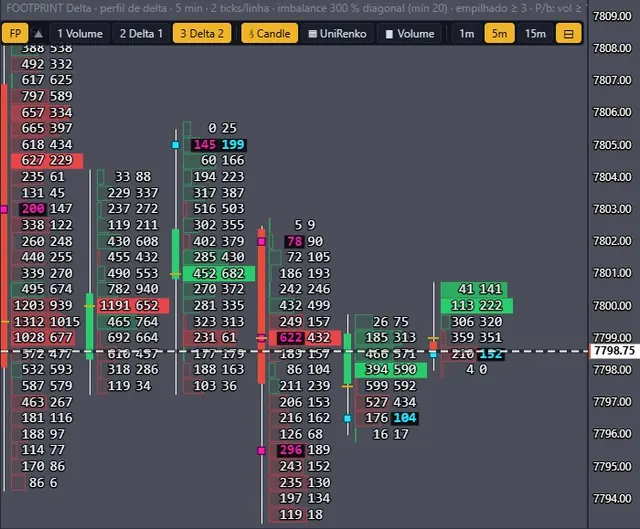Choose the 15m timeframe
Image resolution: width=640 pixels, height=529 pixels.
click(535, 33)
